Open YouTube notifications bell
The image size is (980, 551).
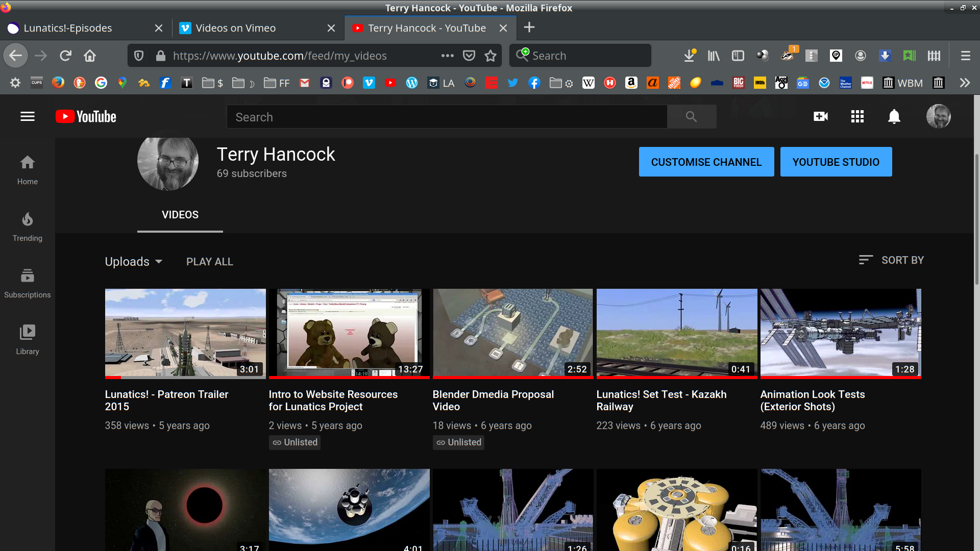[894, 116]
